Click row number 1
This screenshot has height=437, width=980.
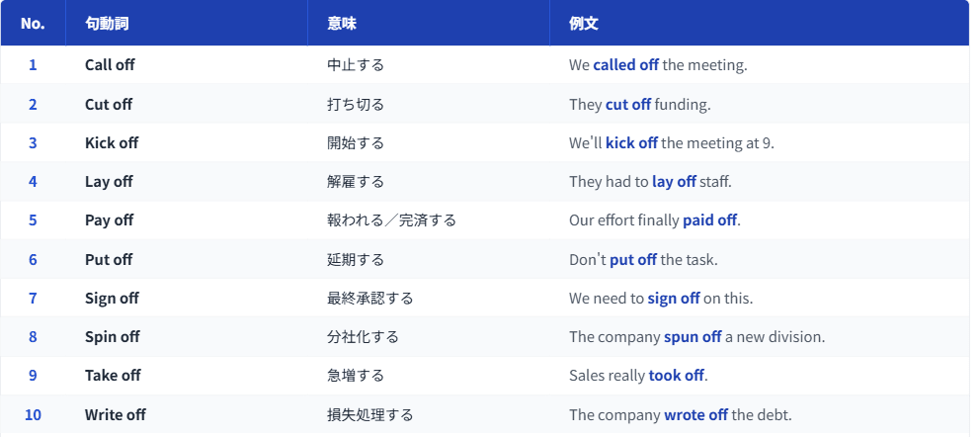coord(33,65)
